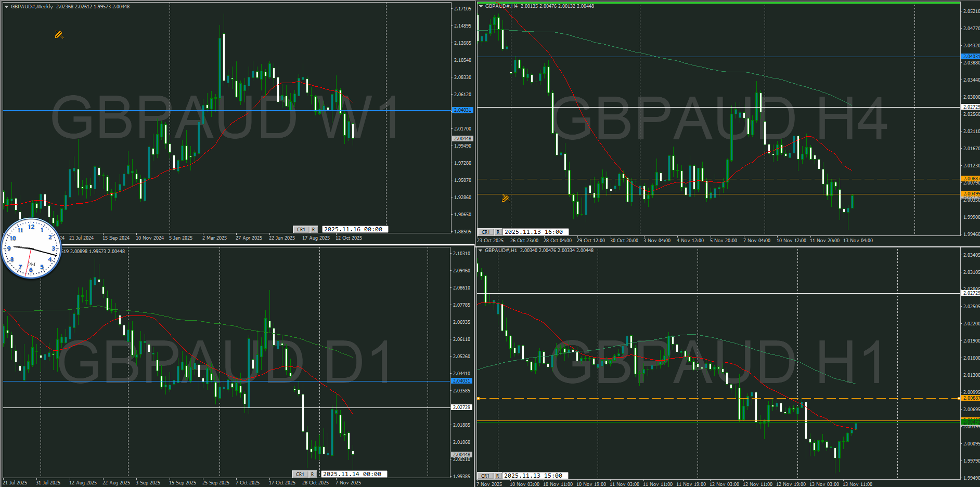
Task: Expand the GBPAUD H4 chart title arrow
Action: coord(481,6)
